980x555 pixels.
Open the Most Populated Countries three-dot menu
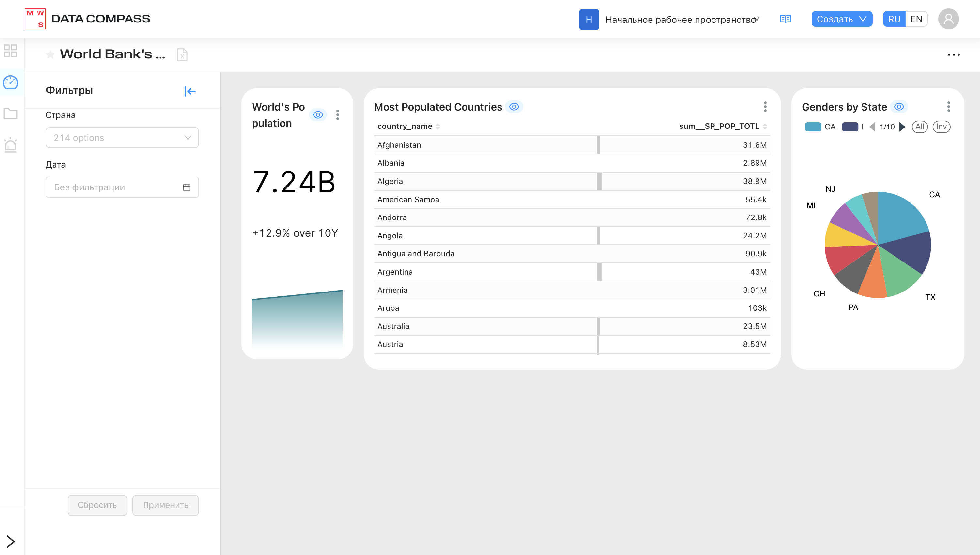point(765,107)
